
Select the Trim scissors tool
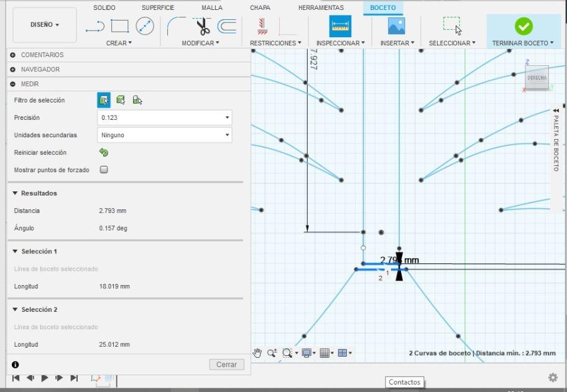point(203,26)
